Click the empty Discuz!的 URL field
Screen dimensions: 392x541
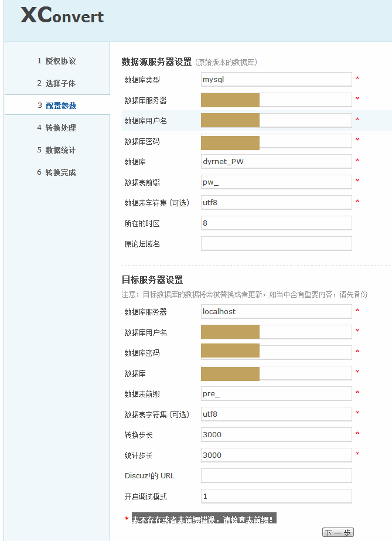276,475
